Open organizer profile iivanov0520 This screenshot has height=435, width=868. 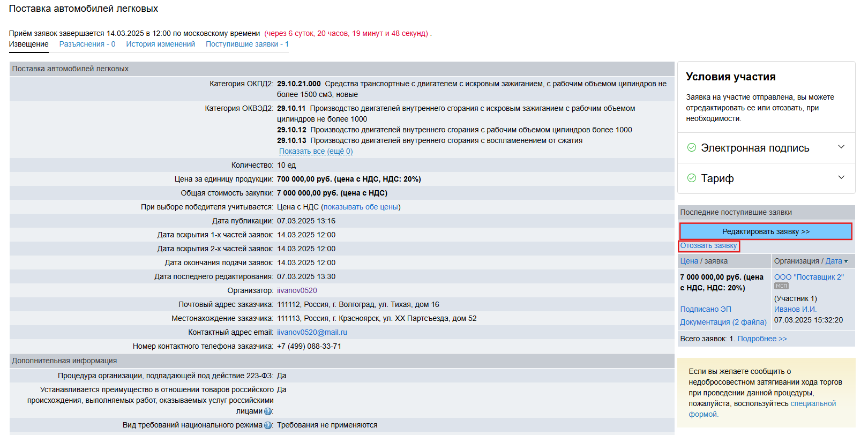pos(297,290)
